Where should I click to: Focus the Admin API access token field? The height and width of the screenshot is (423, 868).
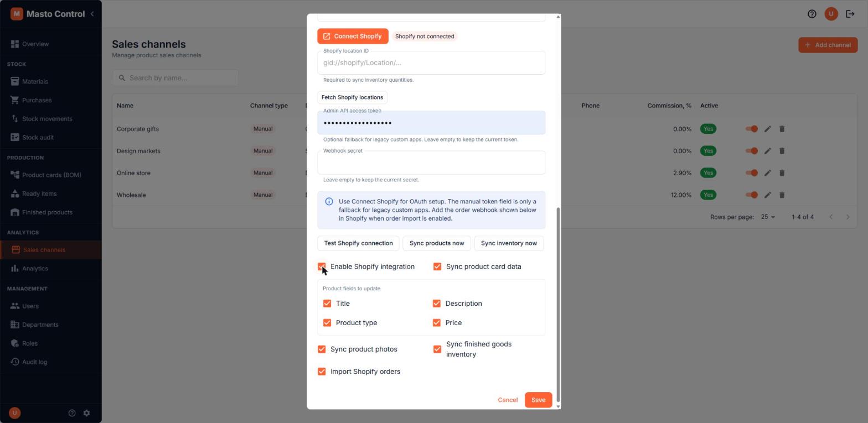coord(431,123)
